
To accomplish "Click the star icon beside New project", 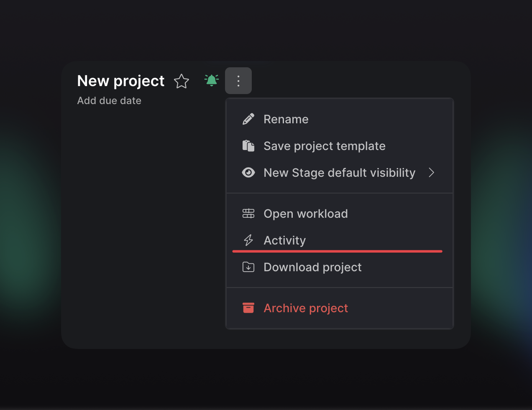I will point(182,81).
